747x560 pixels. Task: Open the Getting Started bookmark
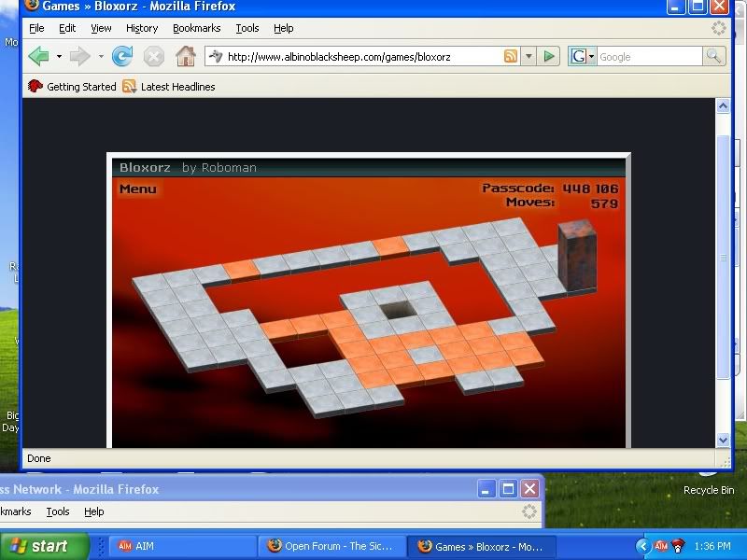point(73,87)
